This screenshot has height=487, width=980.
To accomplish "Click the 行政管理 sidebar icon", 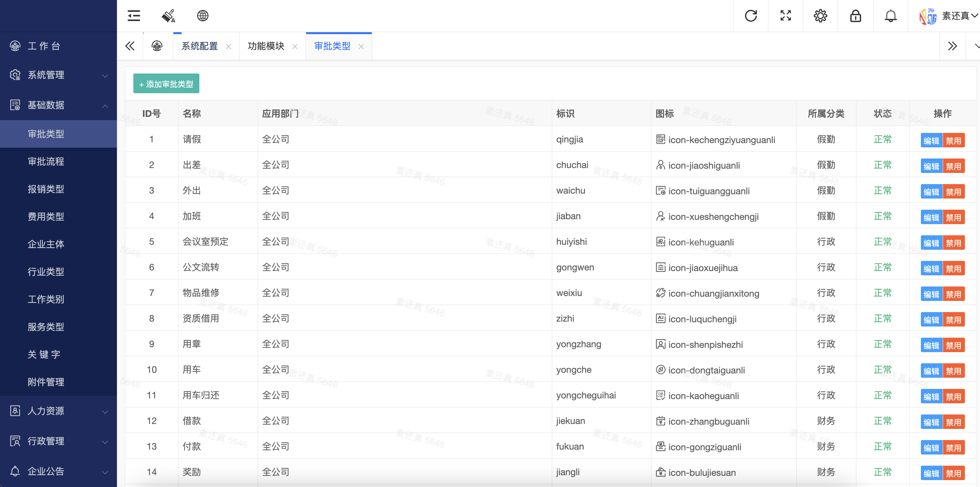I will point(15,441).
